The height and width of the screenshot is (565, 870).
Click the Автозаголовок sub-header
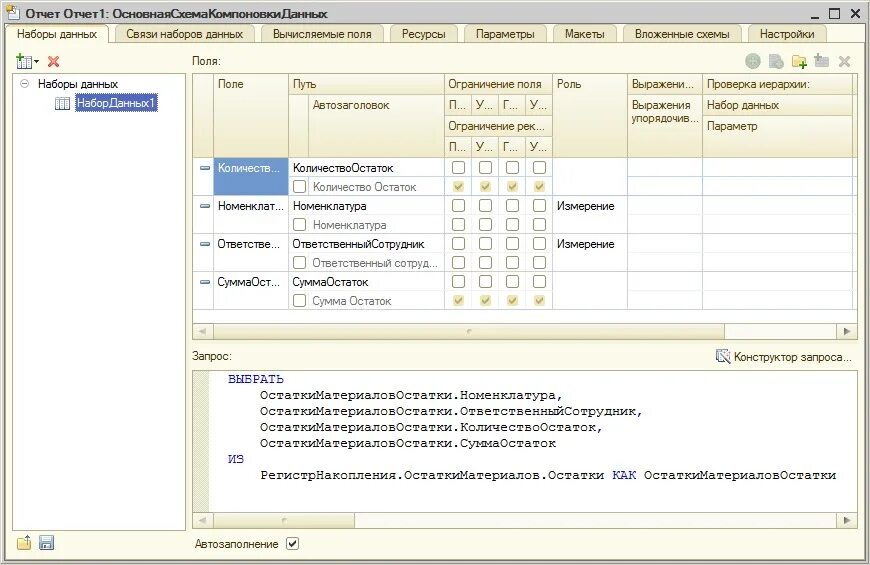376,126
